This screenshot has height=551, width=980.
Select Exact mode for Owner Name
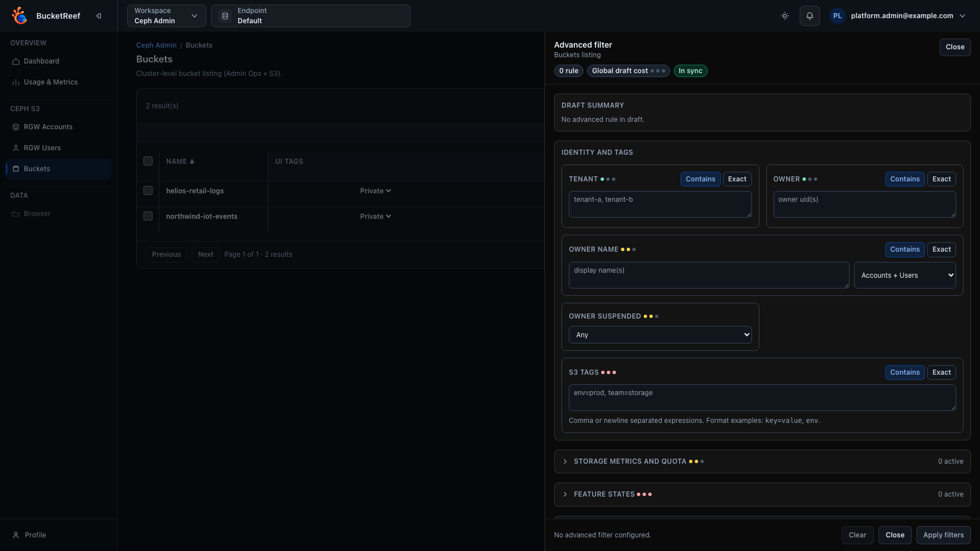[x=941, y=249]
